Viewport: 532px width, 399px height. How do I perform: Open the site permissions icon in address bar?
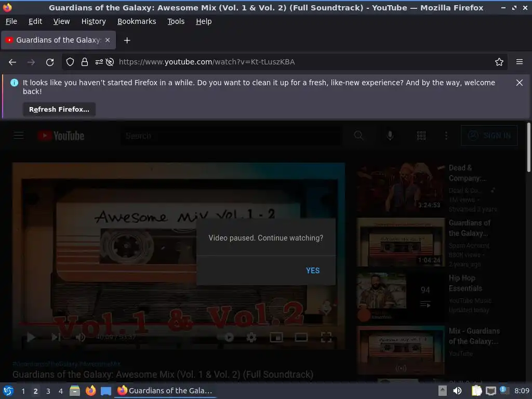99,62
